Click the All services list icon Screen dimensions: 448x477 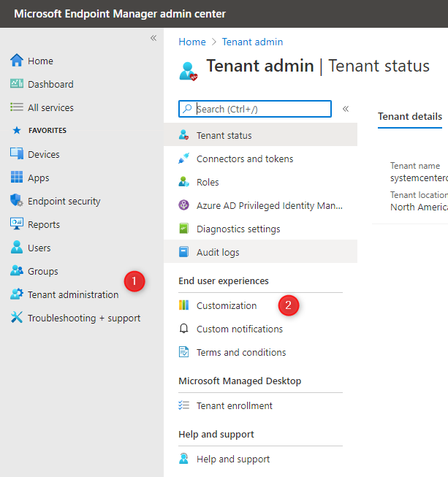coord(17,107)
